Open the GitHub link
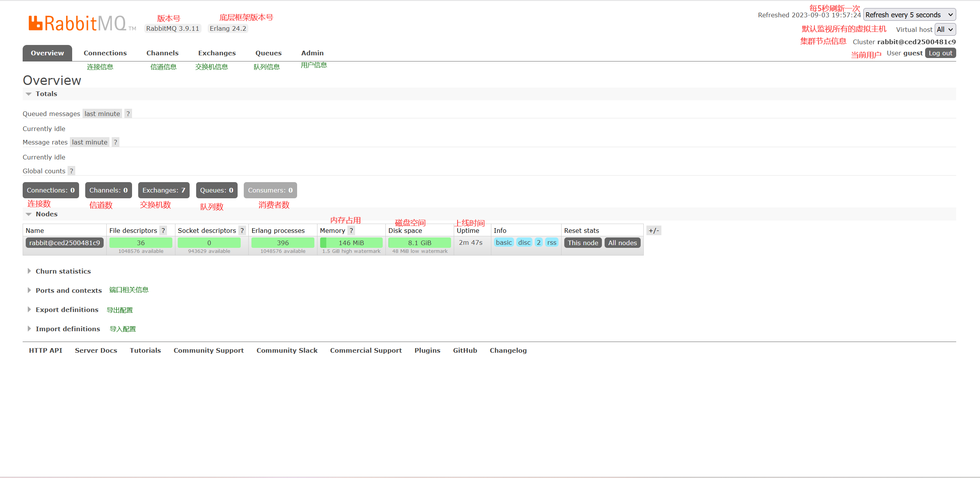Viewport: 980px width, 478px height. coord(465,350)
